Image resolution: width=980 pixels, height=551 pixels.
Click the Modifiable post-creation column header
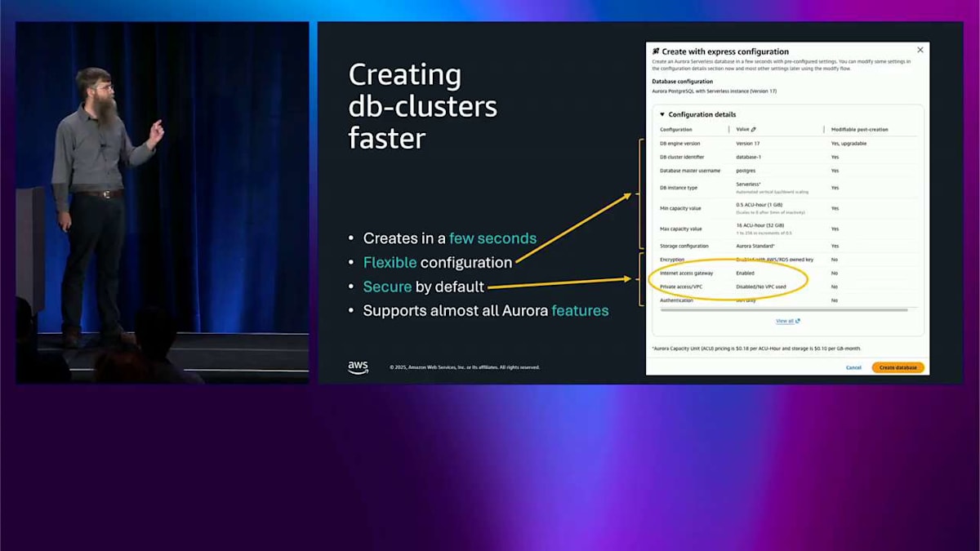click(x=859, y=129)
